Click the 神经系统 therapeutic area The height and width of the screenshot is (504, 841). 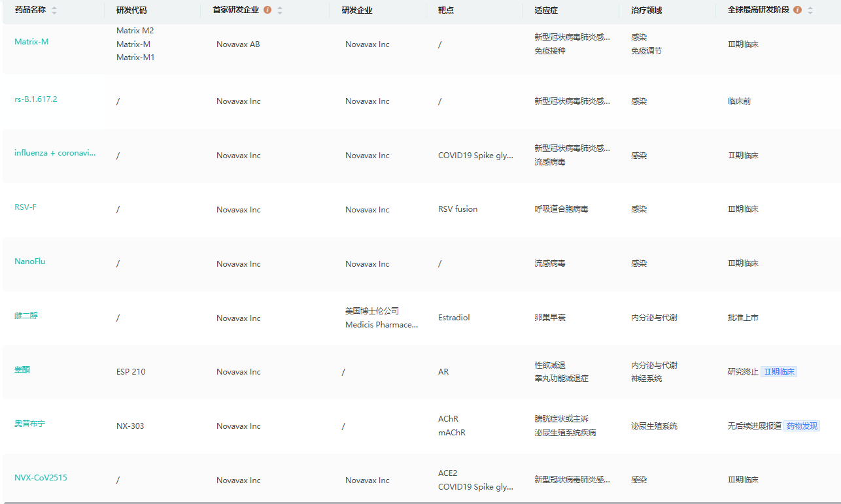[646, 378]
